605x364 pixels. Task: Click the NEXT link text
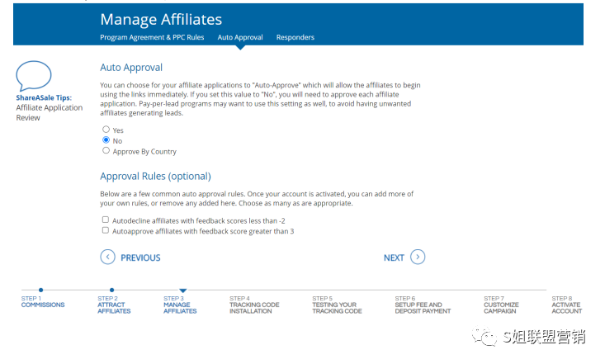coord(394,258)
